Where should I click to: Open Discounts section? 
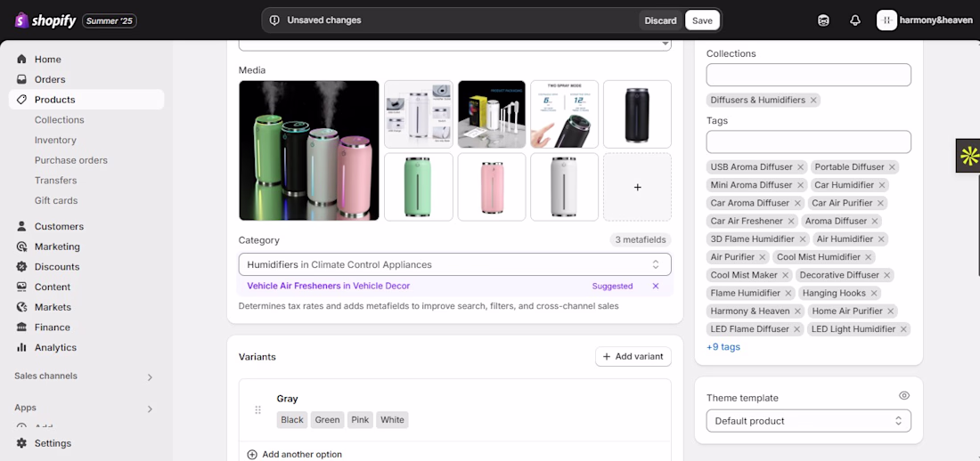[57, 267]
